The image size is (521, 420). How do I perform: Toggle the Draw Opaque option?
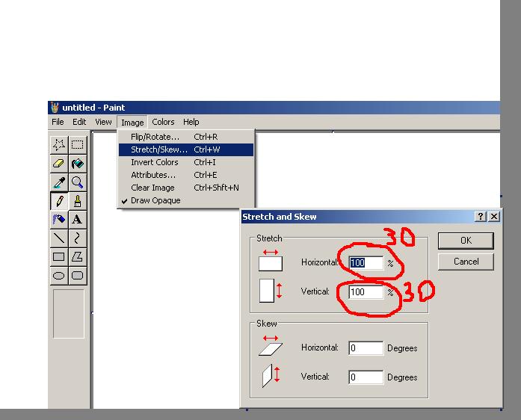click(x=186, y=200)
